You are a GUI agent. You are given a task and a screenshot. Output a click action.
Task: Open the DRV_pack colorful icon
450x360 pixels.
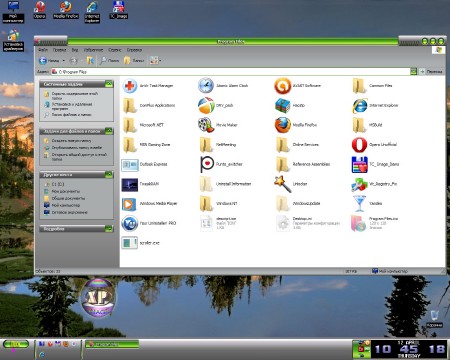click(x=206, y=105)
